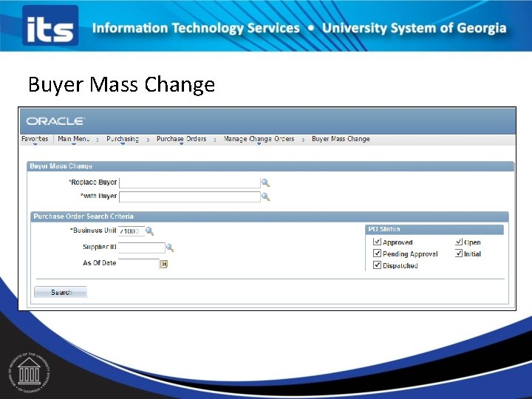The image size is (532, 399).
Task: Expand the Manage Change Orders breadcrumb
Action: [259, 139]
